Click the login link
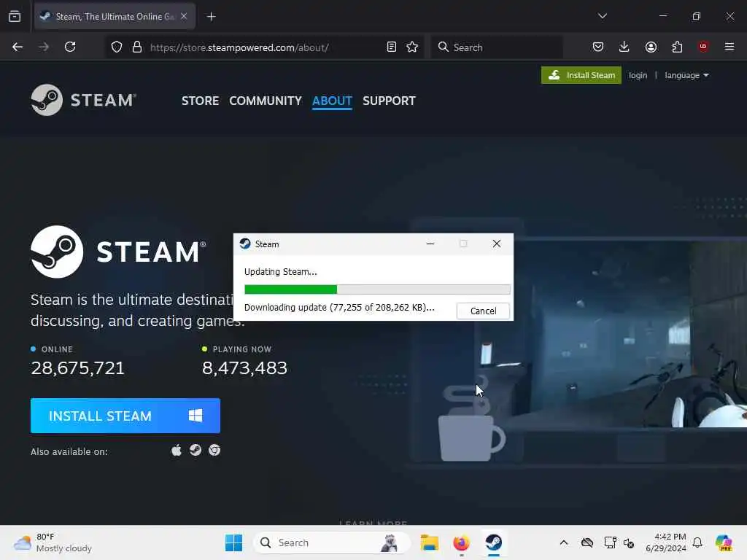747x560 pixels. (638, 75)
